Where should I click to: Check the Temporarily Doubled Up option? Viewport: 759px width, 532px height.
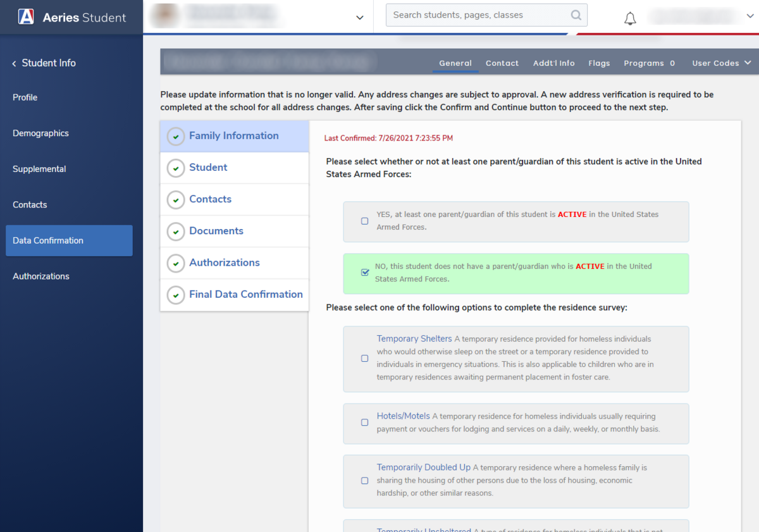pyautogui.click(x=364, y=480)
